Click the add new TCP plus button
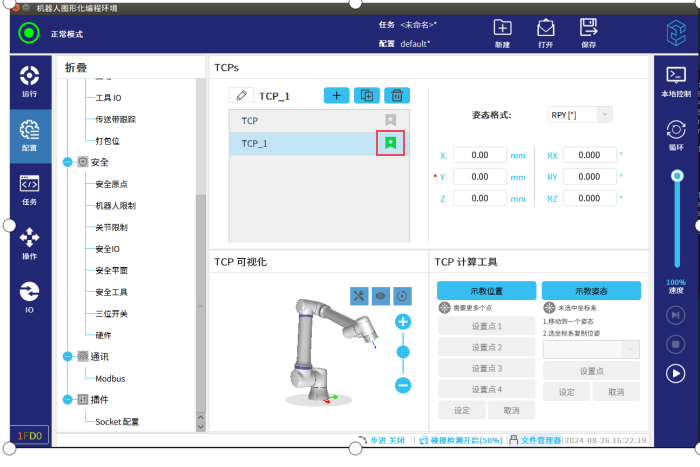Image resolution: width=700 pixels, height=467 pixels. (337, 95)
